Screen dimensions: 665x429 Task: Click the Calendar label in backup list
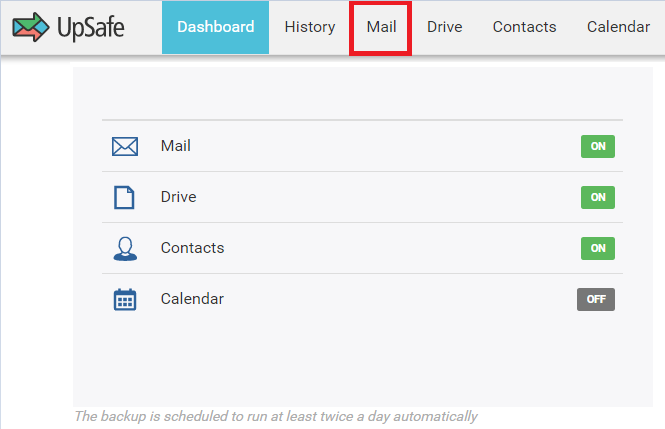pyautogui.click(x=192, y=299)
